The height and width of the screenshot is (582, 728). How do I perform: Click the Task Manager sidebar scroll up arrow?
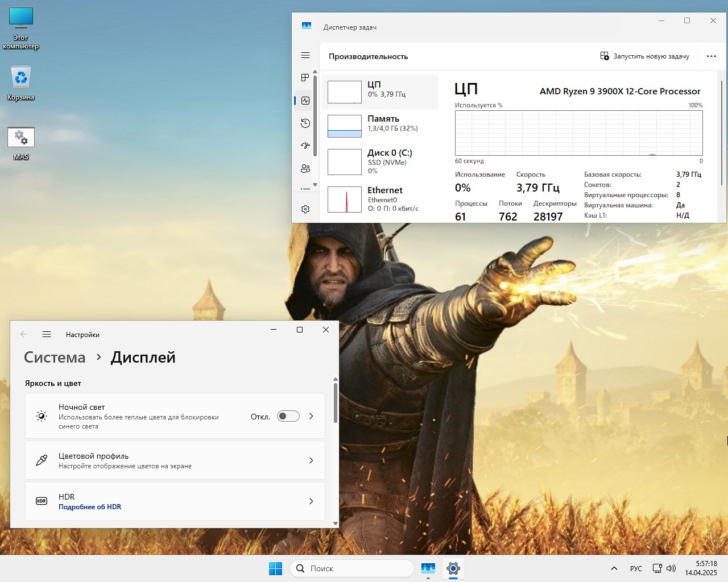315,72
